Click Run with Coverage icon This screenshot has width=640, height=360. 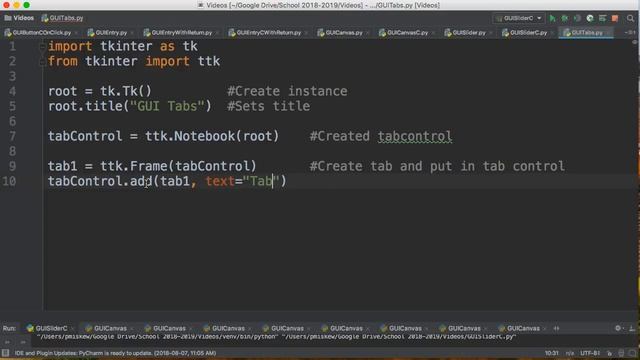pos(577,18)
